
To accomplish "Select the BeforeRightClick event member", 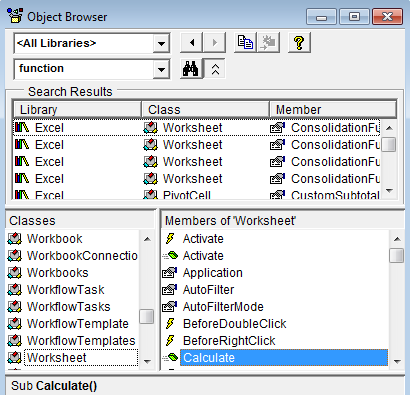I will coord(229,341).
